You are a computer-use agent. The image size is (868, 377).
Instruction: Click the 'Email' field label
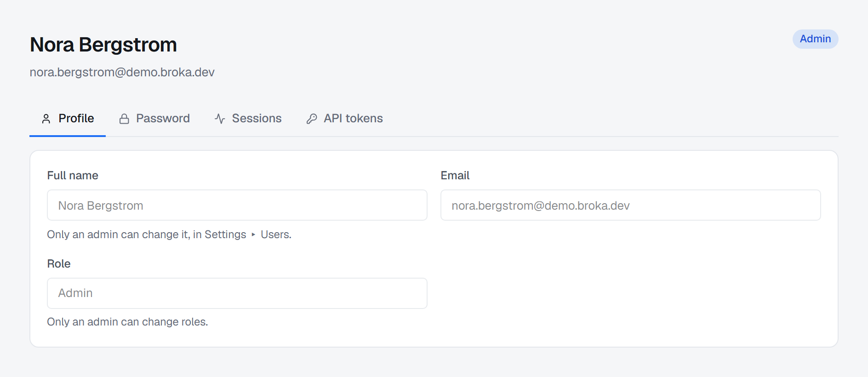(455, 176)
